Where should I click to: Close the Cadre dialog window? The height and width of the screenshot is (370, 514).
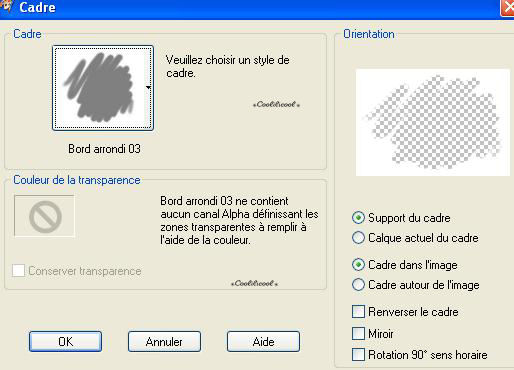[508, 7]
